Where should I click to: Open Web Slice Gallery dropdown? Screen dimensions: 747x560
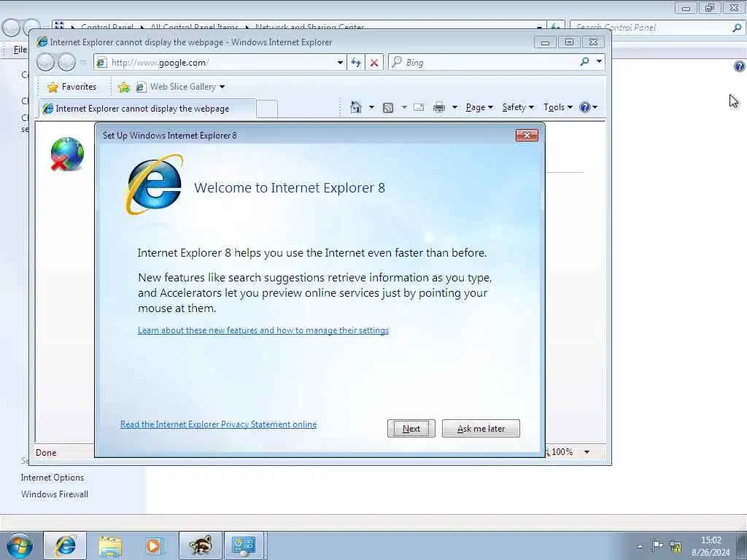[x=181, y=87]
